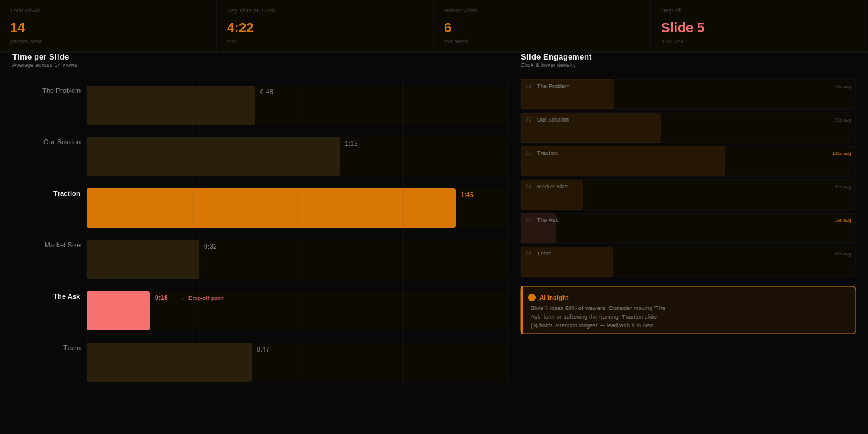The width and height of the screenshot is (868, 434).
Task: Click the Team time bar
Action: [x=169, y=362]
